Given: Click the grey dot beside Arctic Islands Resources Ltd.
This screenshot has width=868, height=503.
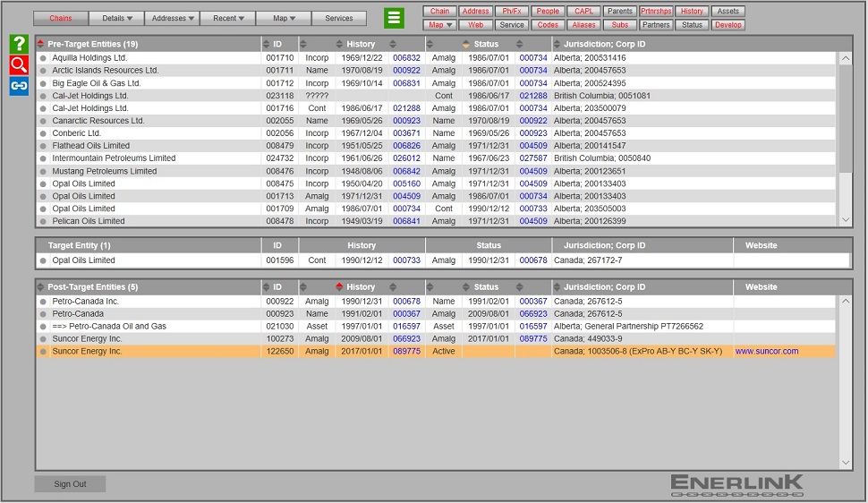Looking at the screenshot, I should (x=43, y=71).
